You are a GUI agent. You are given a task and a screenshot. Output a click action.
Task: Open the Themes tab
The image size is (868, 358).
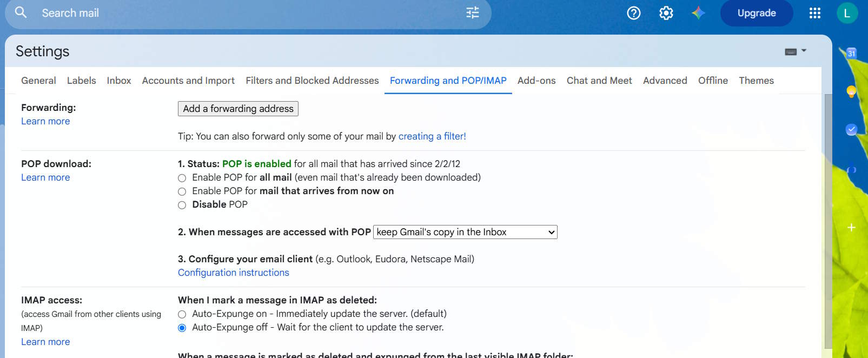(756, 81)
